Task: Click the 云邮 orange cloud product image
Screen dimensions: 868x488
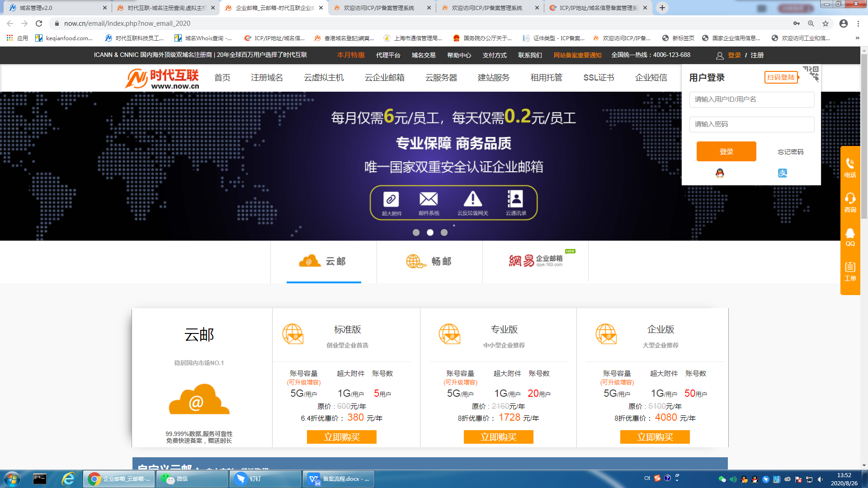Action: 199,399
